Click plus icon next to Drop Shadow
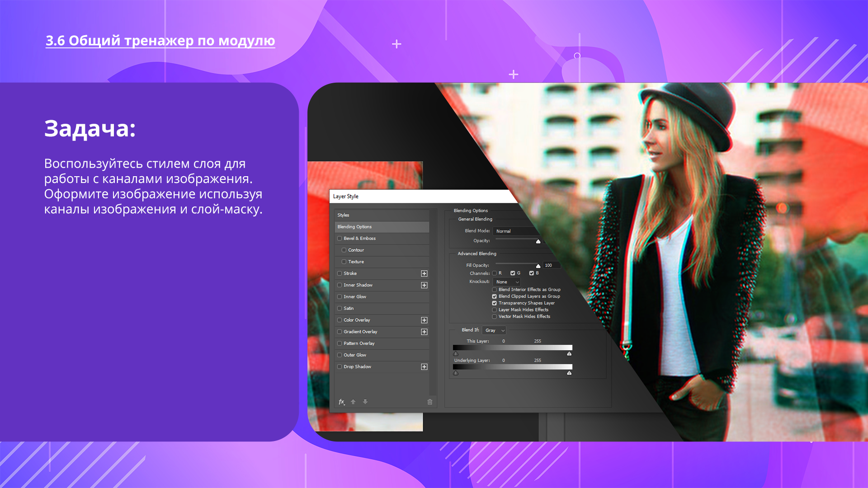The height and width of the screenshot is (488, 868). (x=424, y=366)
